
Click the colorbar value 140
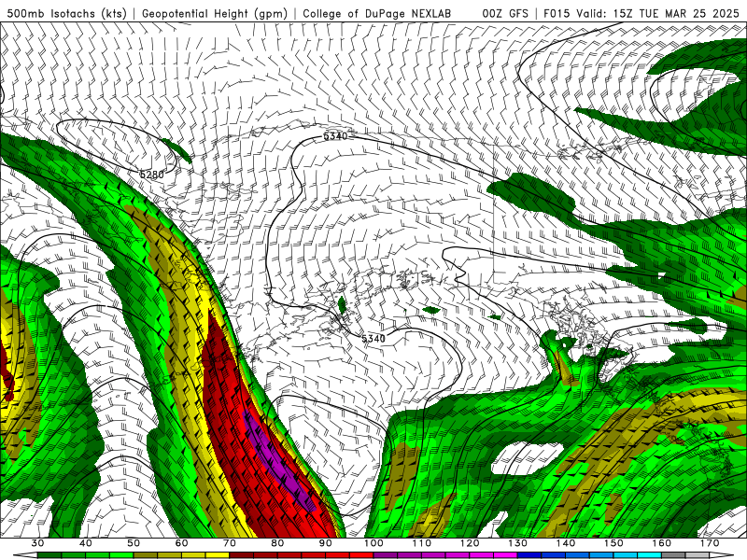(566, 543)
